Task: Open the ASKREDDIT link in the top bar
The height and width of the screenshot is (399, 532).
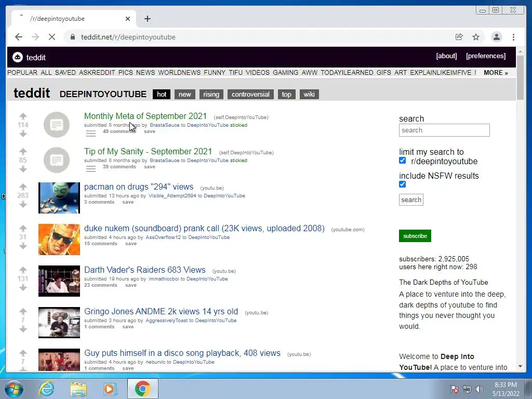Action: pyautogui.click(x=97, y=73)
